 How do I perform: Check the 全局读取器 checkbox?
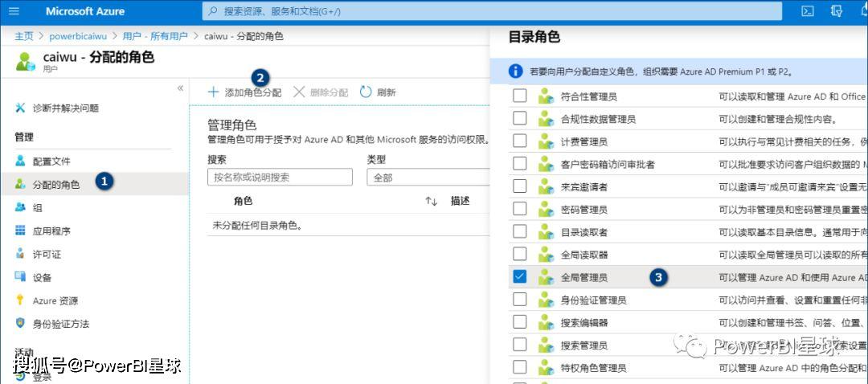tap(520, 254)
